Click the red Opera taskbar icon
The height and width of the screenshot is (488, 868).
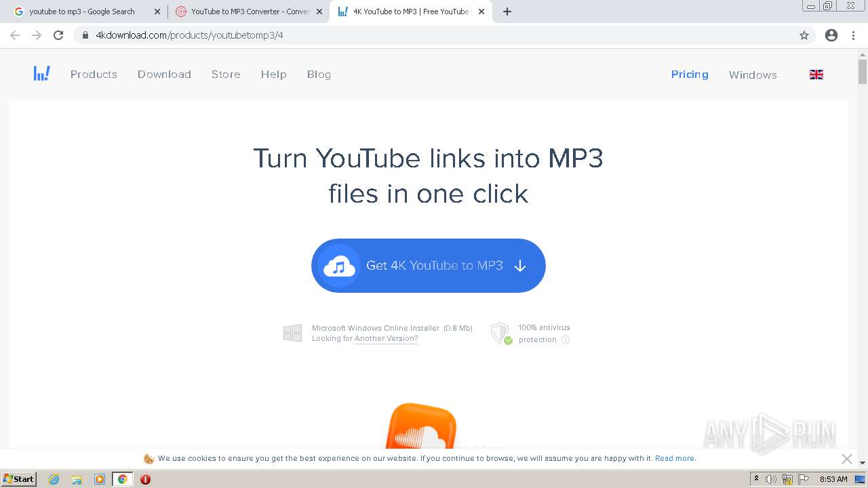point(145,479)
